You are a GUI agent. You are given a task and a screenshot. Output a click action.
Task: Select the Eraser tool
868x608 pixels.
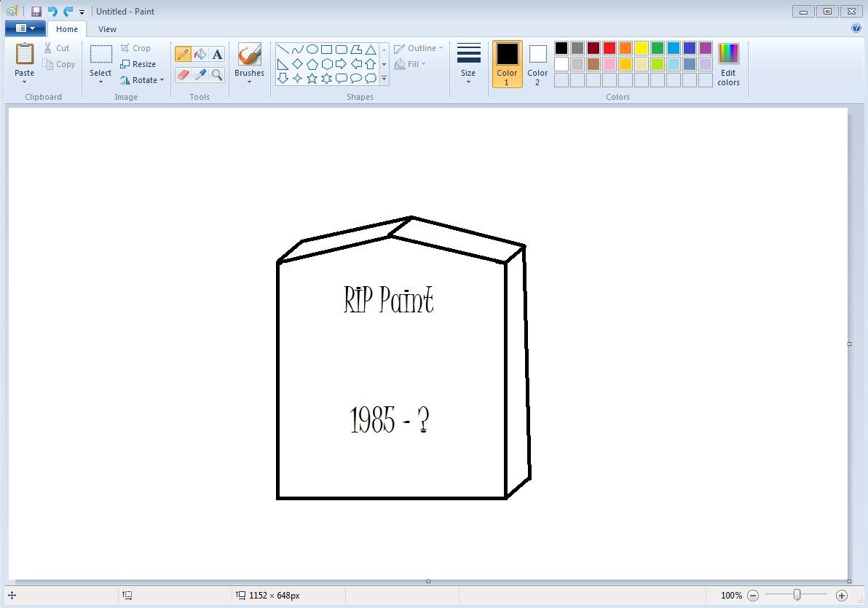click(x=183, y=74)
